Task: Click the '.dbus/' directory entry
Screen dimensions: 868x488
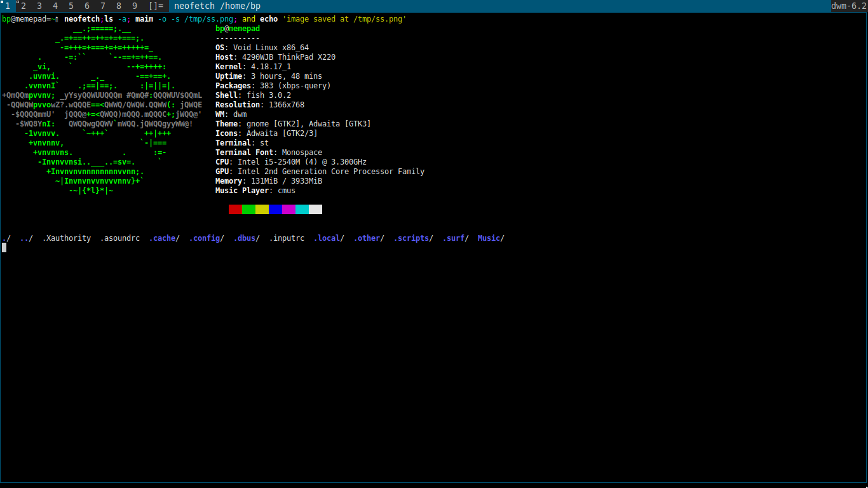Action: (x=247, y=238)
